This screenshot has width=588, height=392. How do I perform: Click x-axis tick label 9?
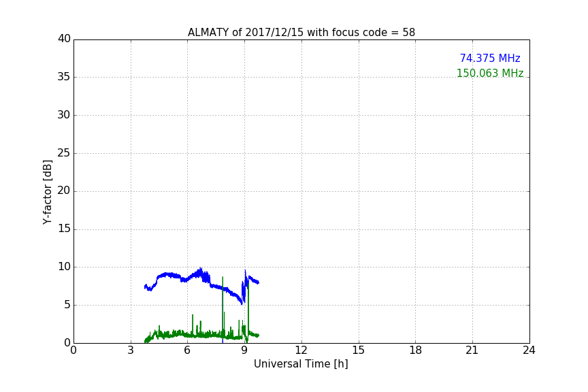point(244,350)
